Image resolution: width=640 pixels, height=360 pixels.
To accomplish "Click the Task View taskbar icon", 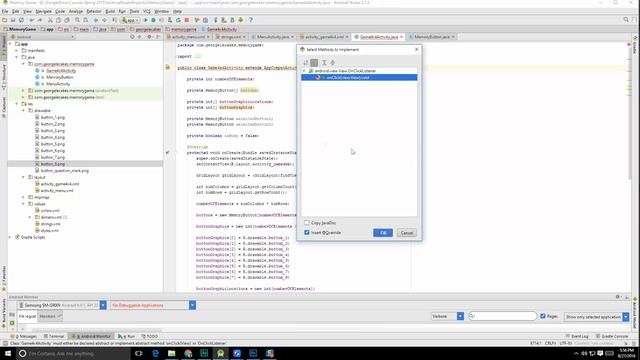I will (x=139, y=353).
